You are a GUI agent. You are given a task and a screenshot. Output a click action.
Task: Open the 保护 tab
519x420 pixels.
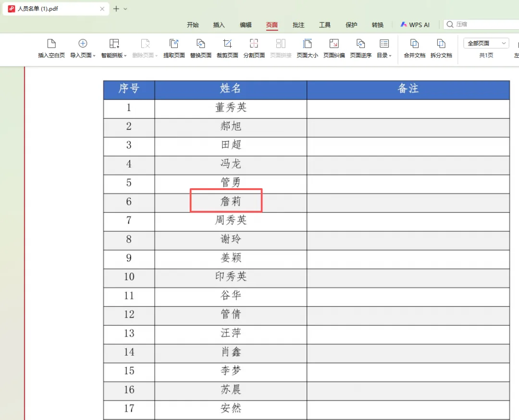coord(351,25)
